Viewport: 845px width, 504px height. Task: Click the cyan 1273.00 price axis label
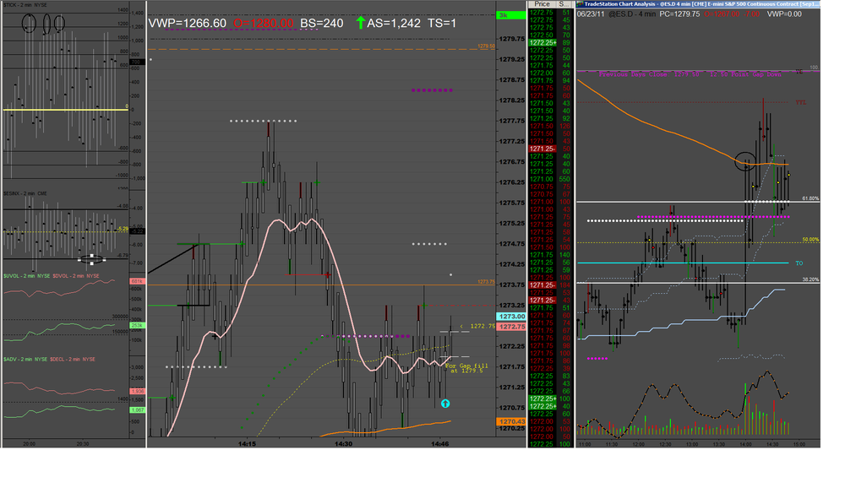[x=511, y=317]
